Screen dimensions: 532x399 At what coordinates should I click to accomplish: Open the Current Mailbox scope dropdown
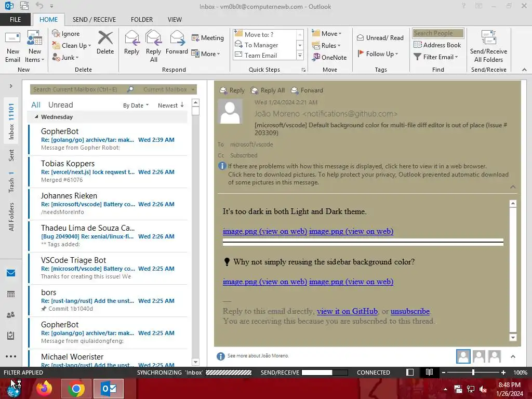pyautogui.click(x=169, y=89)
